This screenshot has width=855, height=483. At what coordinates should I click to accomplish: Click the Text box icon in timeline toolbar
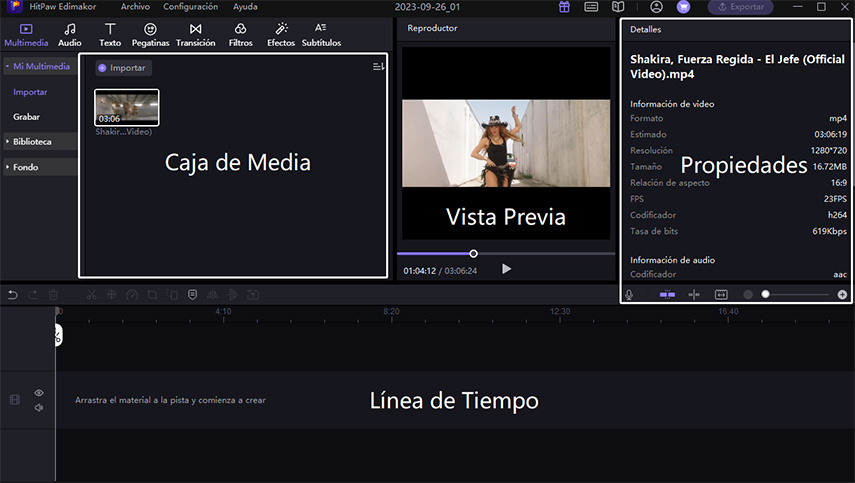[x=253, y=295]
